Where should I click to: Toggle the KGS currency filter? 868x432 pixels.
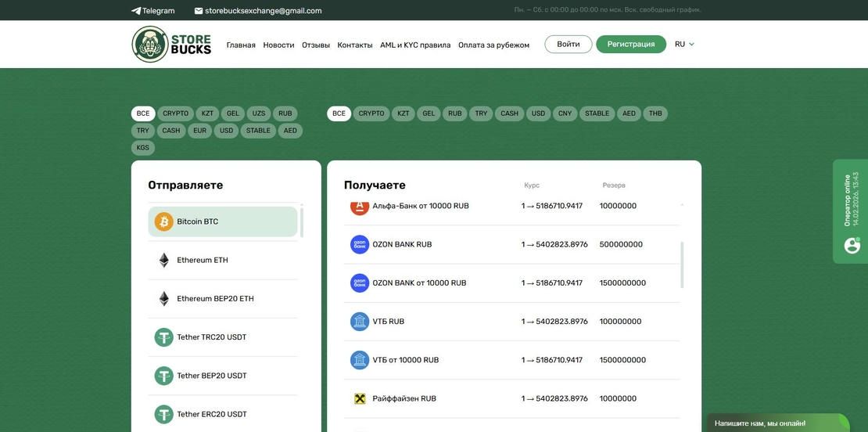pos(142,148)
